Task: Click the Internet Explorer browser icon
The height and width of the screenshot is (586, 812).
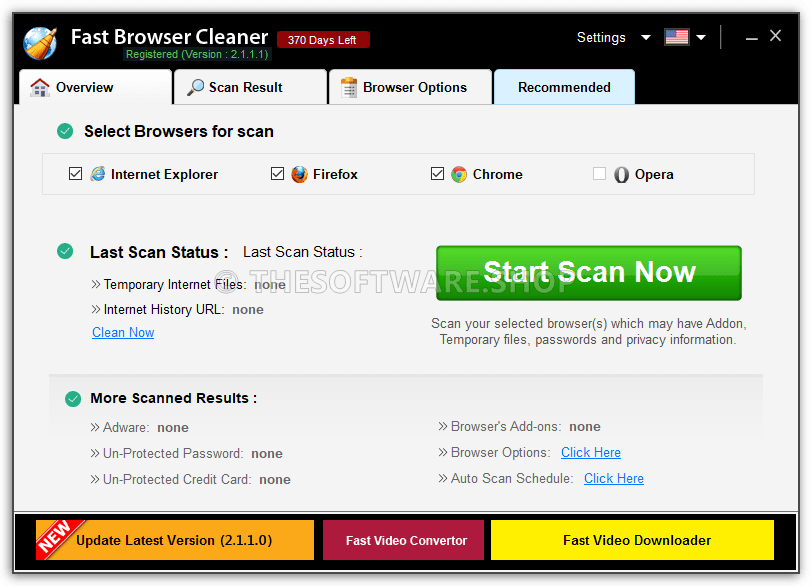Action: tap(98, 174)
